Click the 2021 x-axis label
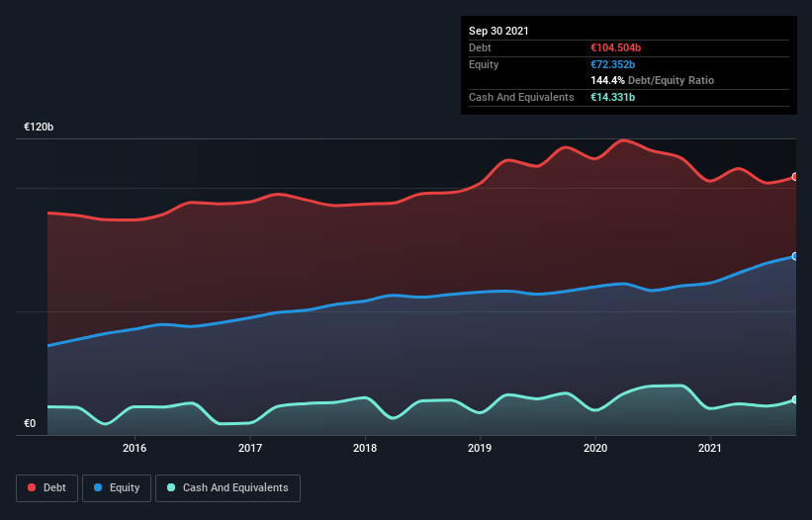 pyautogui.click(x=710, y=448)
